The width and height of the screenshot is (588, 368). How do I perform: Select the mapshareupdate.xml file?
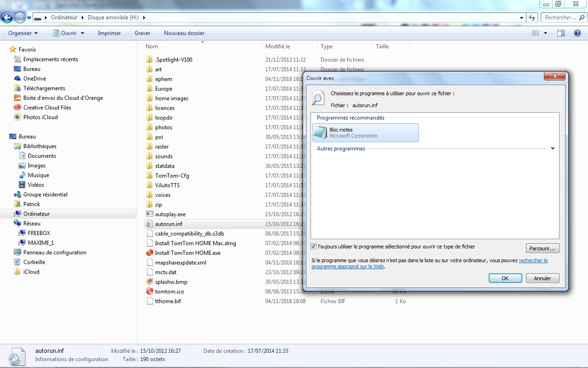coord(181,263)
